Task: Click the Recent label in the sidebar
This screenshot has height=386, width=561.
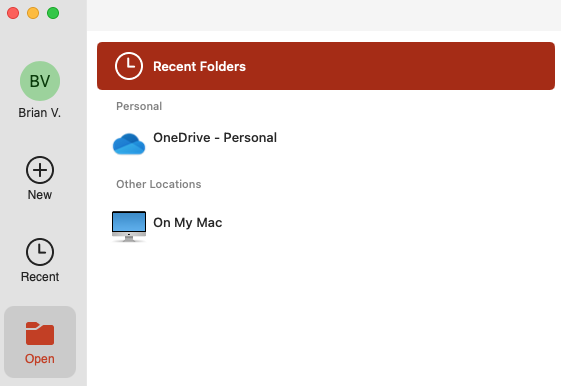Action: coord(40,277)
